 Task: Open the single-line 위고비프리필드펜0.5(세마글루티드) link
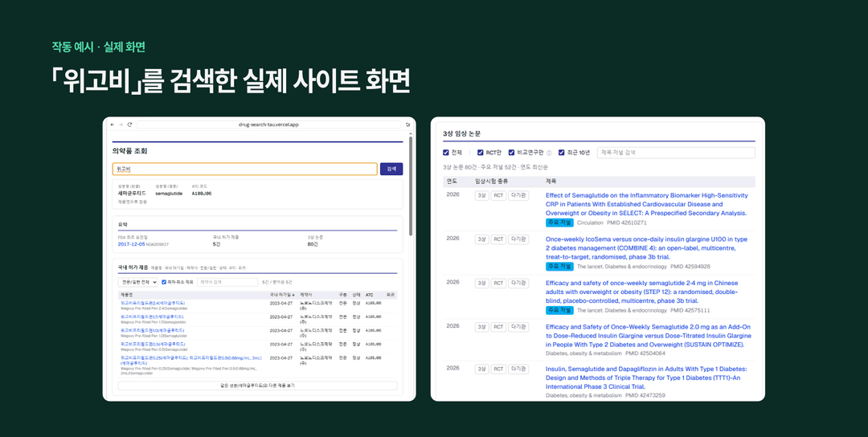(x=153, y=344)
